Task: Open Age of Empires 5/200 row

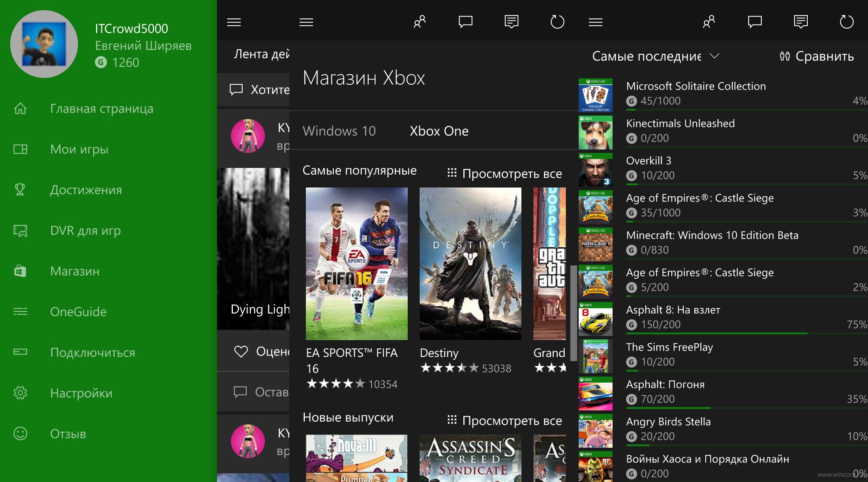Action: pyautogui.click(x=723, y=281)
